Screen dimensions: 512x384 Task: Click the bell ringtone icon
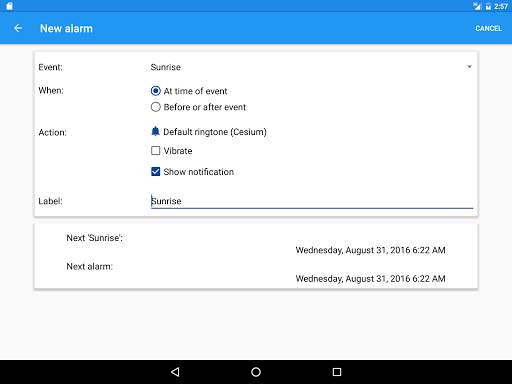click(155, 131)
